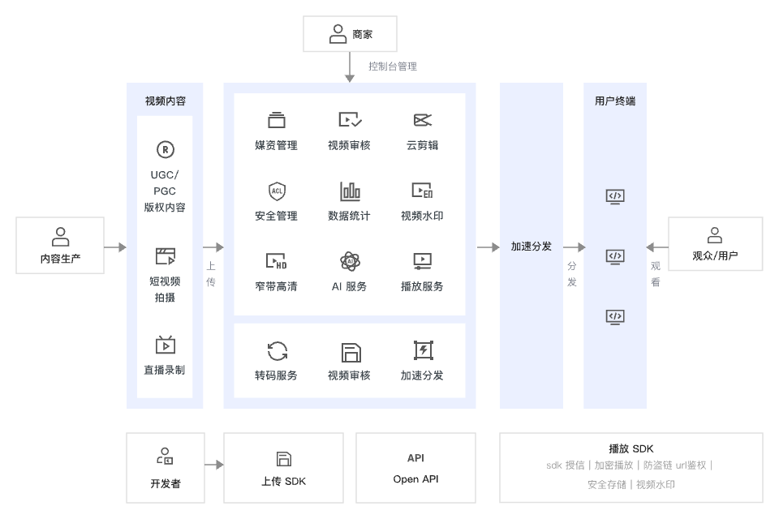Click the UGC/PGC 版权内容 registered mark icon

pos(166,150)
